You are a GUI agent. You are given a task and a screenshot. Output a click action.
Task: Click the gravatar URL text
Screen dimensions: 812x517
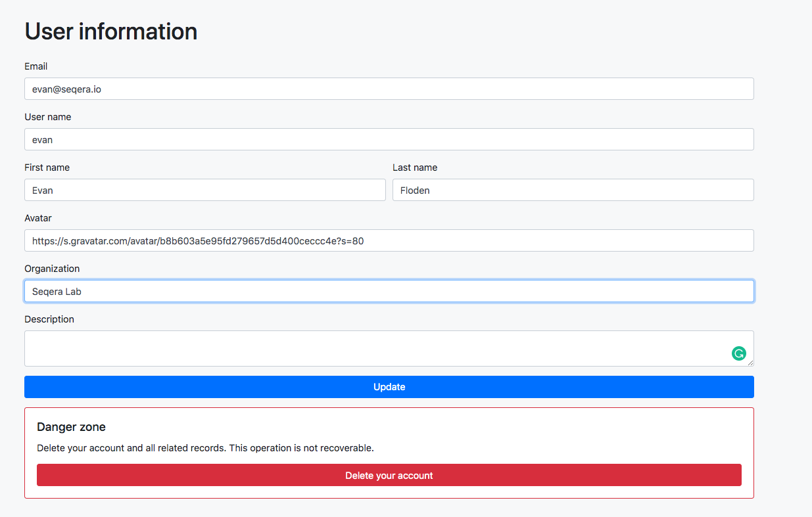coord(197,240)
